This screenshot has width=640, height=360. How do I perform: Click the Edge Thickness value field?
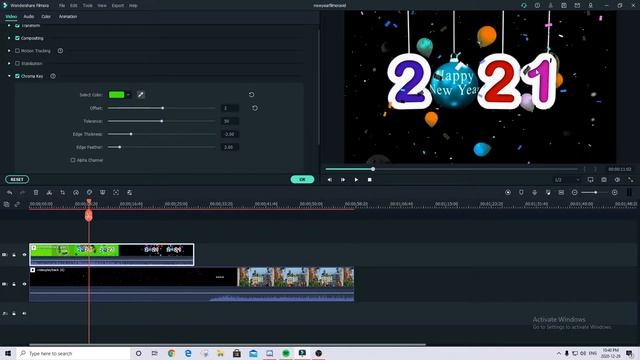(x=230, y=134)
